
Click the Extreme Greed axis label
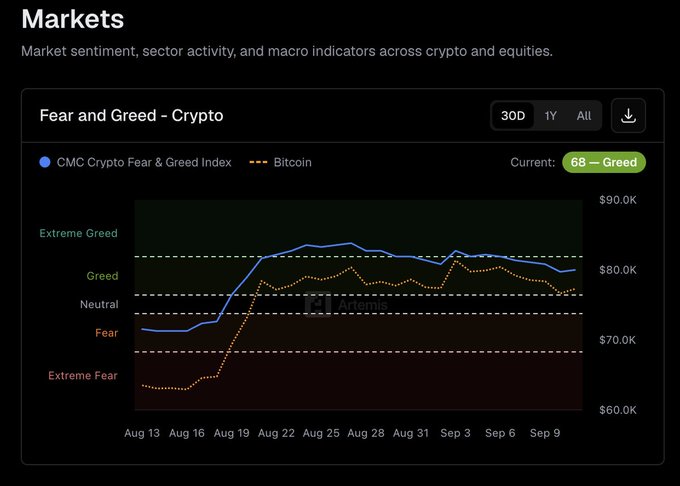[x=78, y=233]
